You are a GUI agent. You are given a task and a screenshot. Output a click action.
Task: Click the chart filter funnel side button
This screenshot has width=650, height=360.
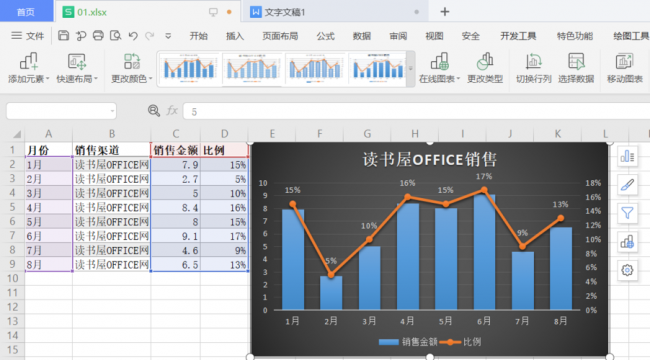pyautogui.click(x=627, y=213)
